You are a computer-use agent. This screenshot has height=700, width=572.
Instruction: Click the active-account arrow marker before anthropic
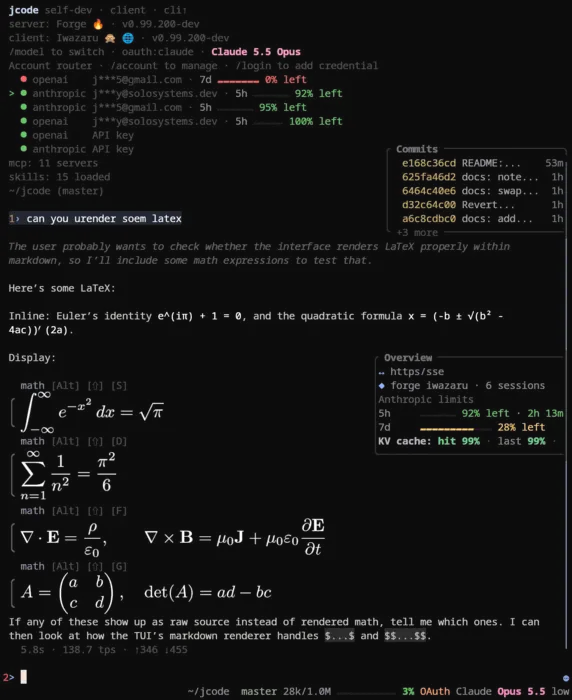pyautogui.click(x=12, y=94)
